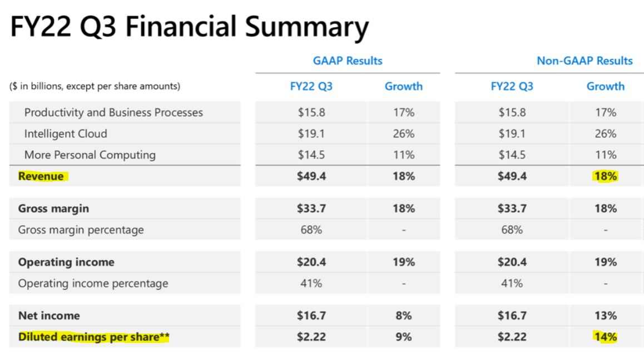Click the billions except per share note

tap(95, 86)
